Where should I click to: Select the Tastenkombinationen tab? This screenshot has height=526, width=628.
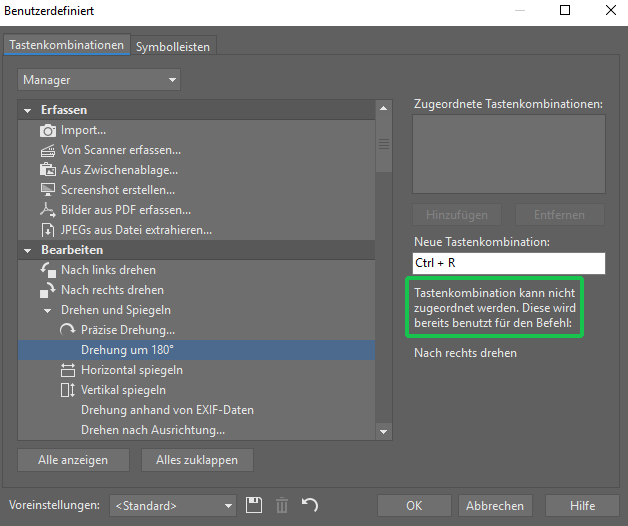(x=66, y=45)
